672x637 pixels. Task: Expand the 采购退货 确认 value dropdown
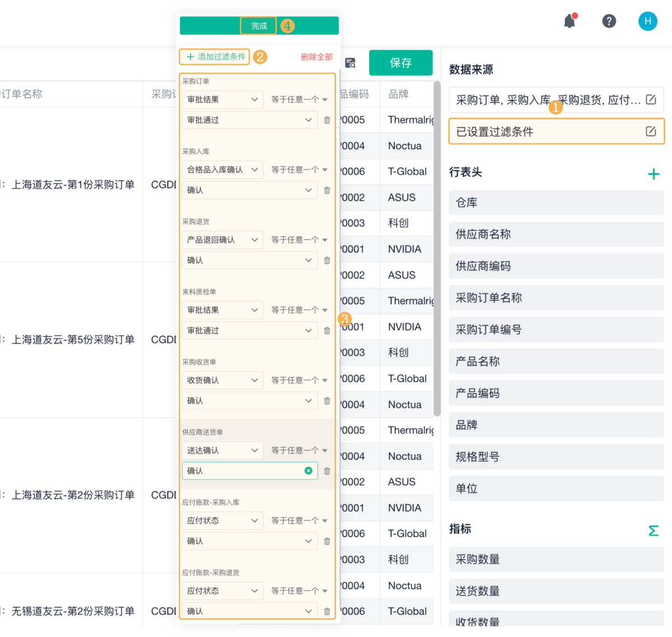click(250, 261)
